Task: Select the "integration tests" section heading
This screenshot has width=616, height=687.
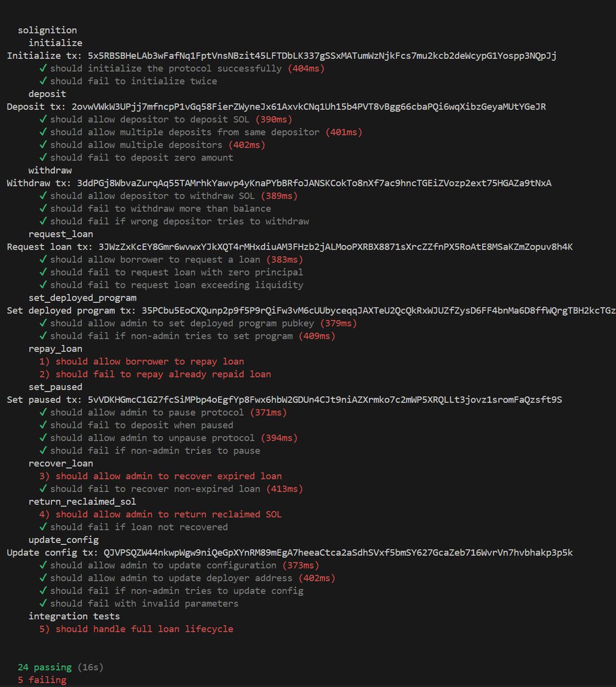Action: (74, 616)
